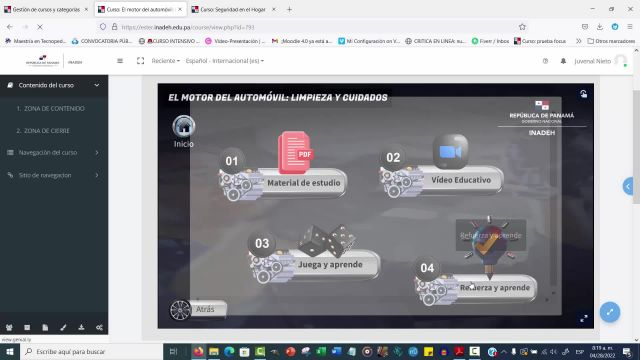Click participants icon in sidebar footer

[9, 327]
